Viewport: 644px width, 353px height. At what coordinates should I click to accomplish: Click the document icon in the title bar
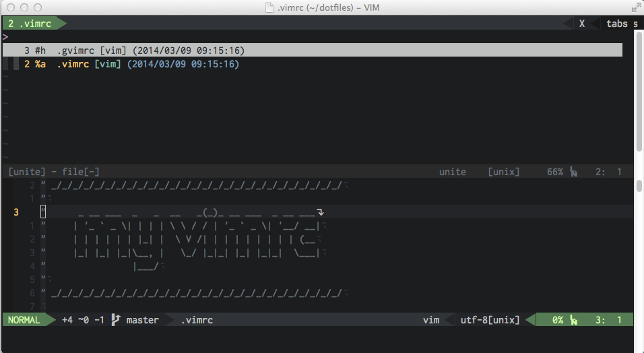pos(269,7)
